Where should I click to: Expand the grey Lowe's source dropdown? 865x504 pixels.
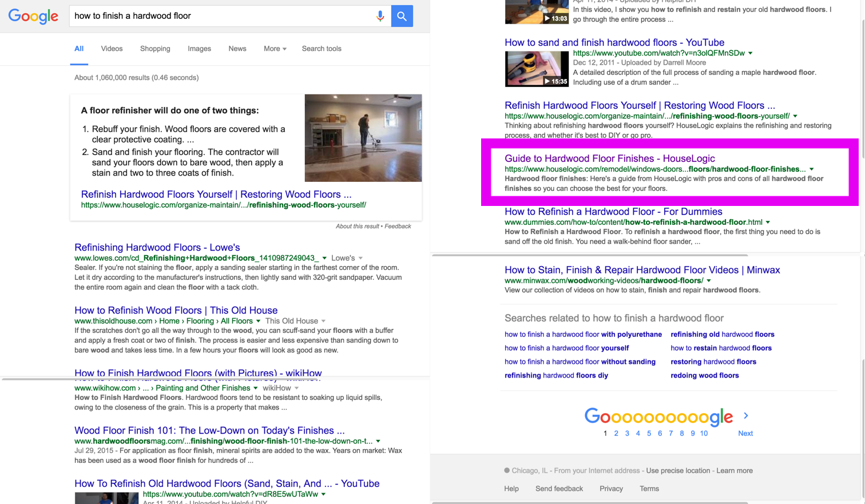[360, 258]
